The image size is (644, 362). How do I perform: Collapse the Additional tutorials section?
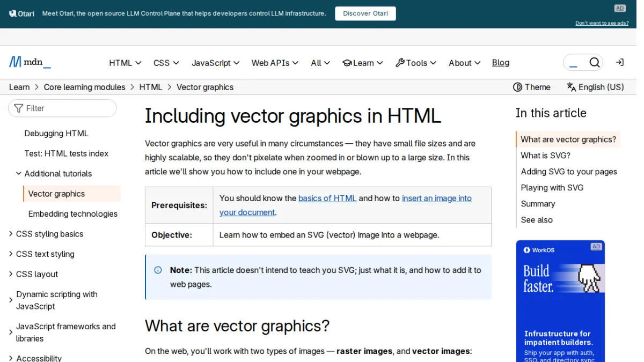pos(54,174)
